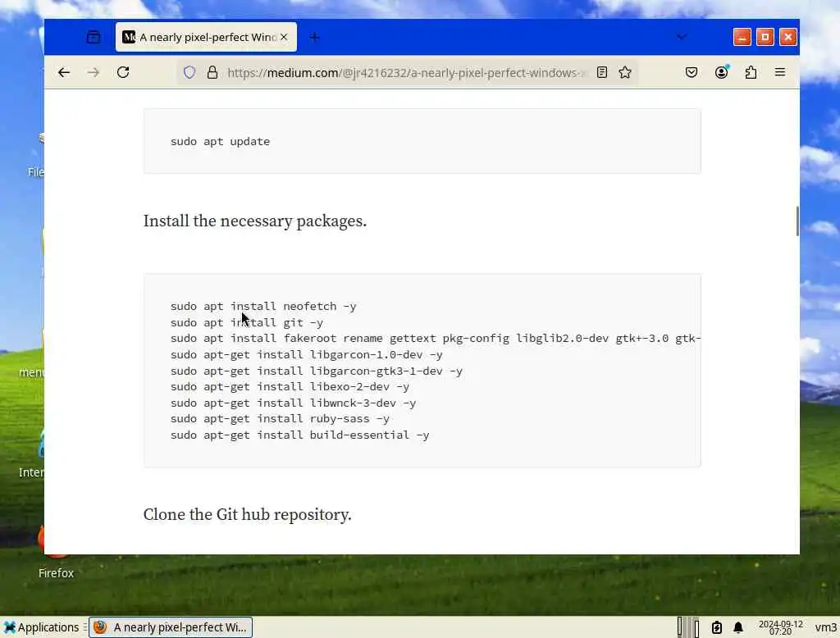Click 'sudo apt install git -y' line
The image size is (840, 638).
click(x=246, y=322)
